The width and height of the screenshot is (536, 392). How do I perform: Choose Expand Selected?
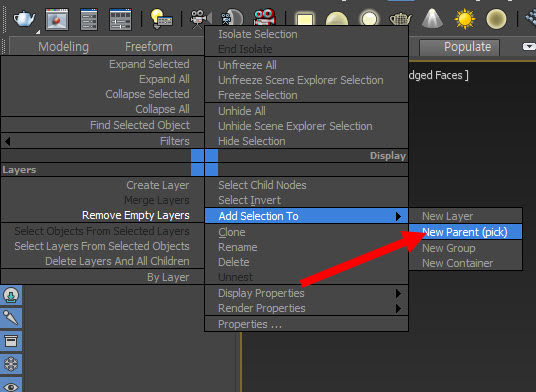tap(103, 64)
